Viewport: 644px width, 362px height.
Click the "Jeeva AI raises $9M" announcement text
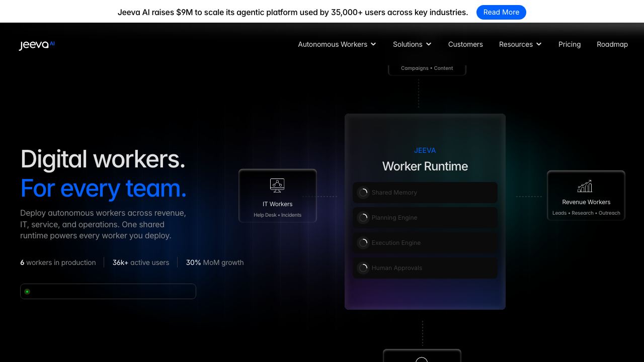[x=293, y=12]
